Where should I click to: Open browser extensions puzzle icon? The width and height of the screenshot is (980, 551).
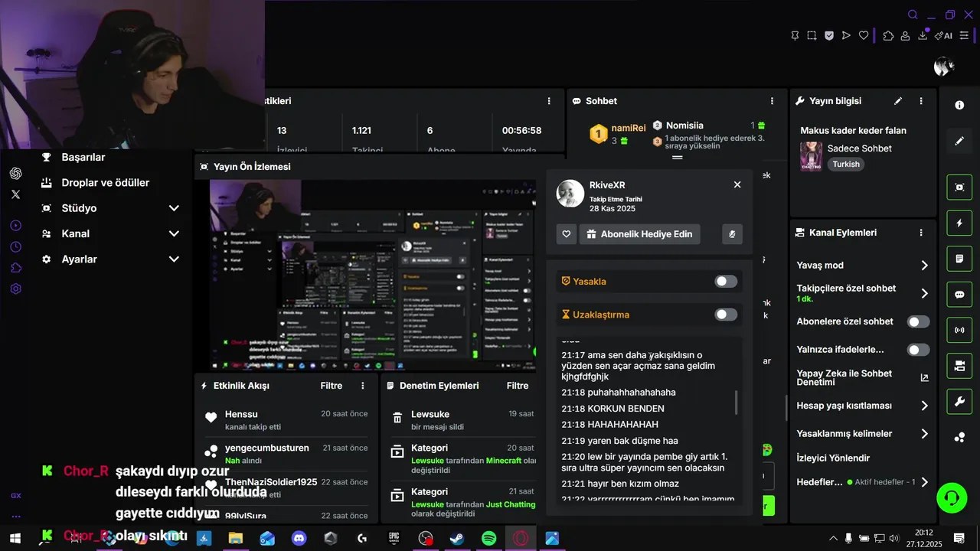pyautogui.click(x=888, y=35)
